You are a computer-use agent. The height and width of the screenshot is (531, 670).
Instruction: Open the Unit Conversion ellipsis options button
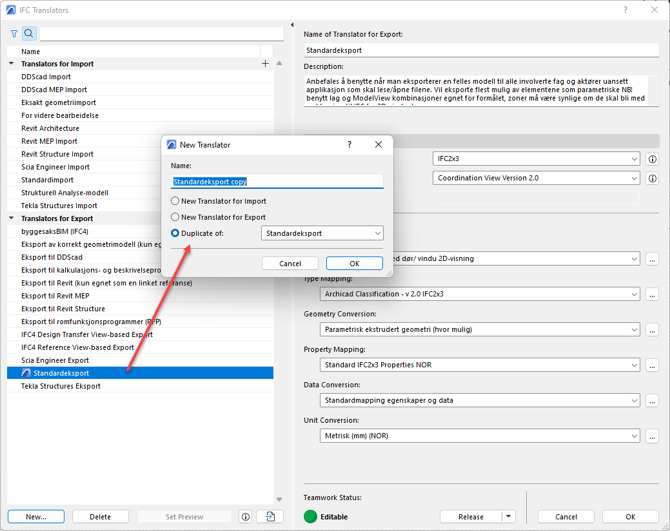pos(652,436)
